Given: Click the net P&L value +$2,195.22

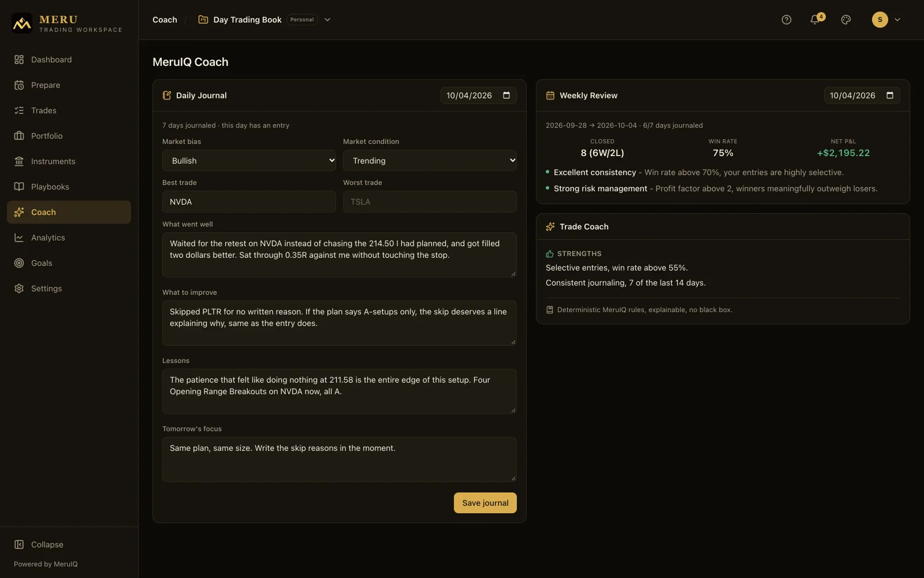Looking at the screenshot, I should point(843,153).
